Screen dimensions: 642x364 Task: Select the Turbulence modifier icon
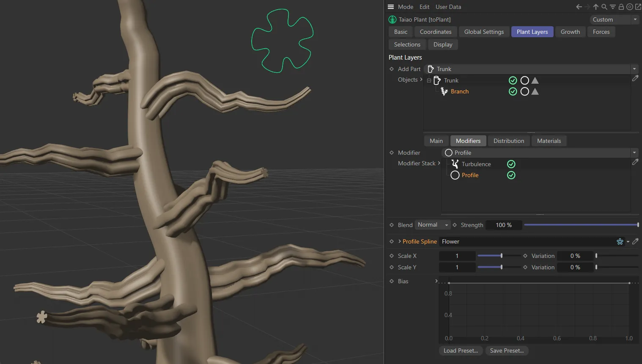tap(455, 164)
